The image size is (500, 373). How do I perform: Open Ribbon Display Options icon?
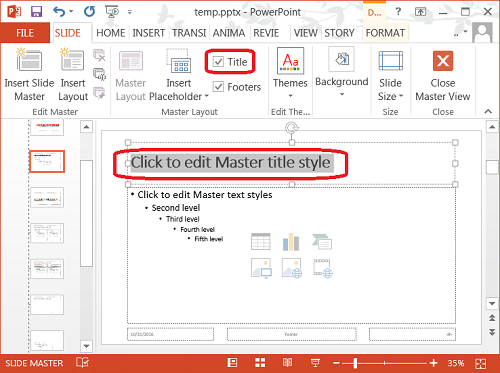[420, 12]
